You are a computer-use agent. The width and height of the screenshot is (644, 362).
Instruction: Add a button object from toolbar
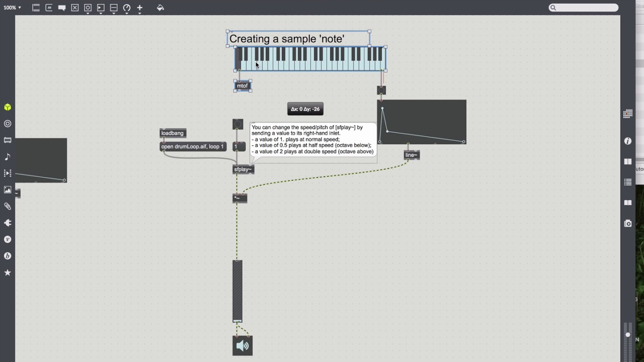coord(88,8)
